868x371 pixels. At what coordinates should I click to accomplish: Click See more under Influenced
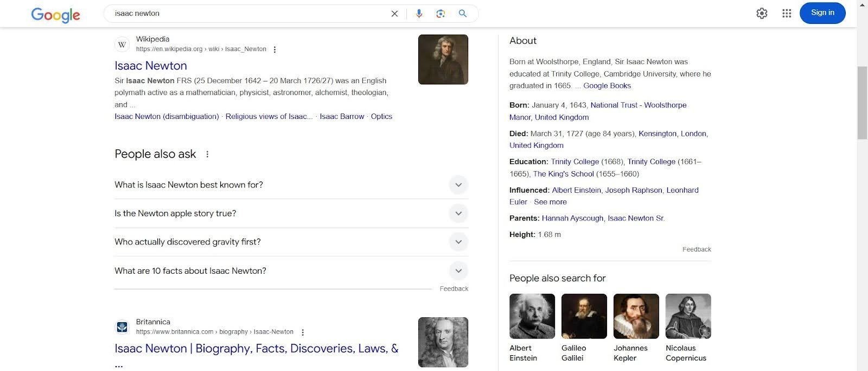pos(550,202)
